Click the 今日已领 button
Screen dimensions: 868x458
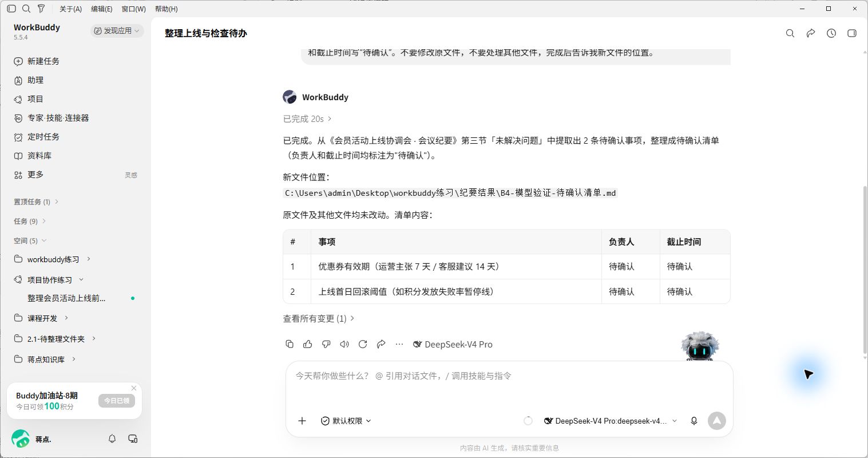click(x=117, y=401)
